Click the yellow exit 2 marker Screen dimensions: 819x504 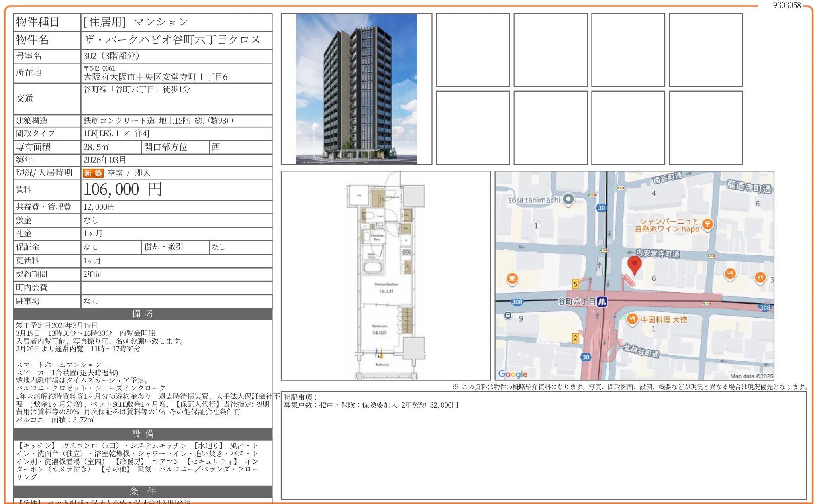coord(575,338)
